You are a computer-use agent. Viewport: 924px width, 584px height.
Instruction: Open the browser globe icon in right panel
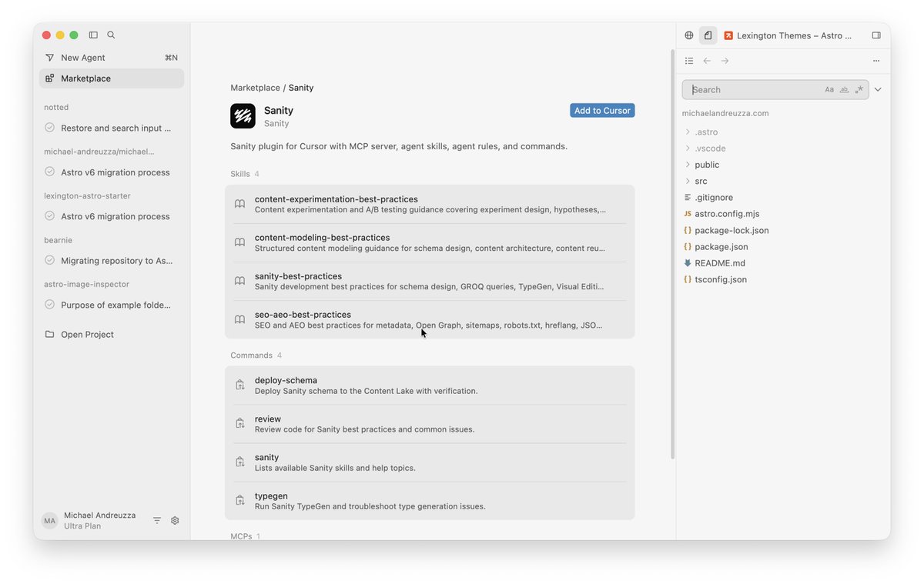[x=689, y=35]
